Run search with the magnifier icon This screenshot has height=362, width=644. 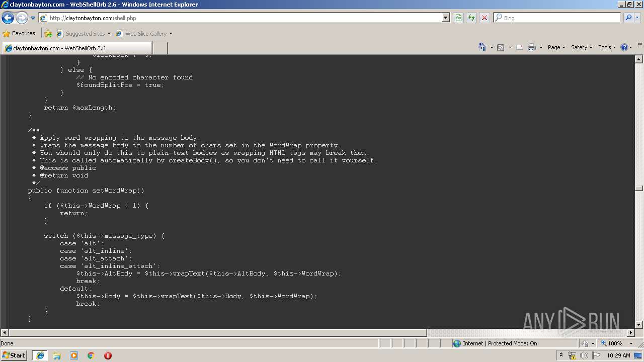(628, 18)
